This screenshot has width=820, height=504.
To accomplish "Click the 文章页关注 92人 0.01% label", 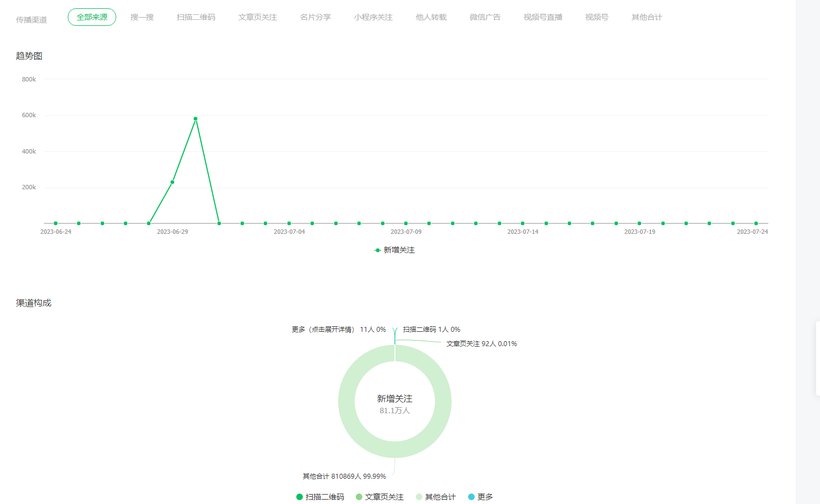I will (481, 344).
